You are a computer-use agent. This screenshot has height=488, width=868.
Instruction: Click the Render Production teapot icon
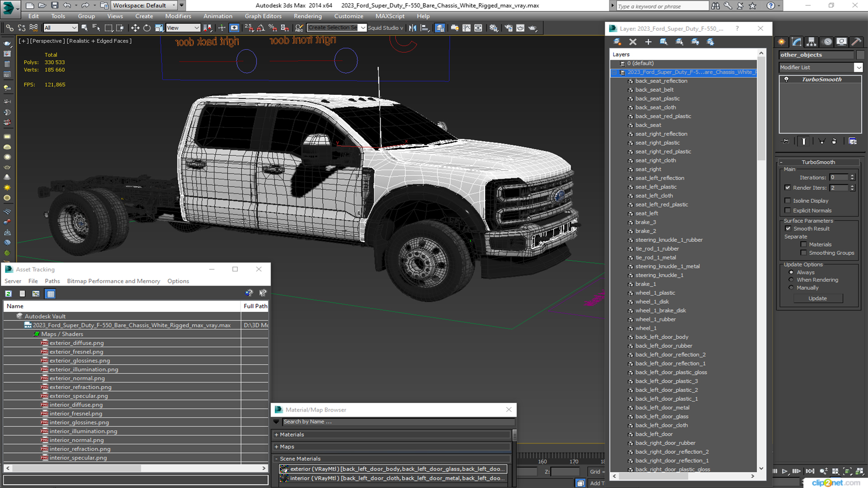point(533,28)
